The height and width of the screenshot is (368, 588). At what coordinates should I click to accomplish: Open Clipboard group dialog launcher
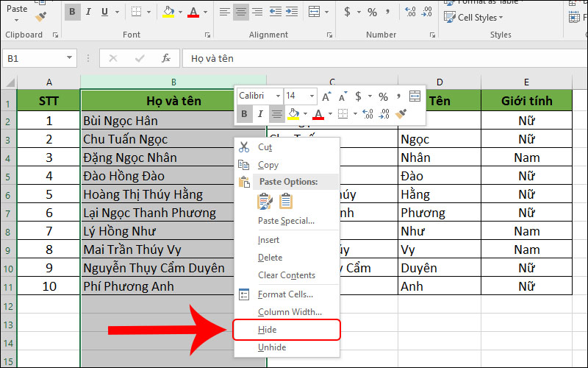(56, 35)
